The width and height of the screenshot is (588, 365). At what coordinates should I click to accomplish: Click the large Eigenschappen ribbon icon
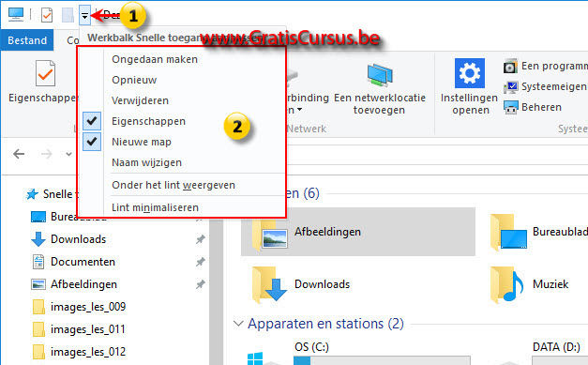click(x=46, y=73)
